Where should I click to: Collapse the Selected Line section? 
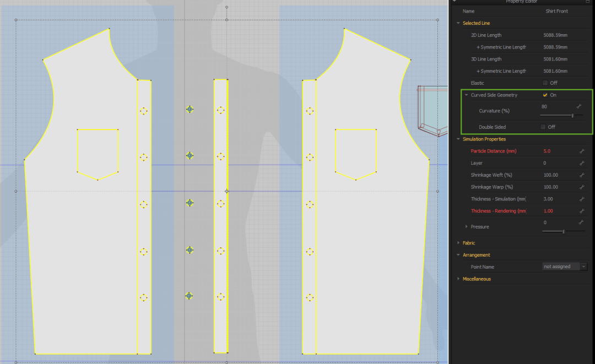click(x=458, y=23)
